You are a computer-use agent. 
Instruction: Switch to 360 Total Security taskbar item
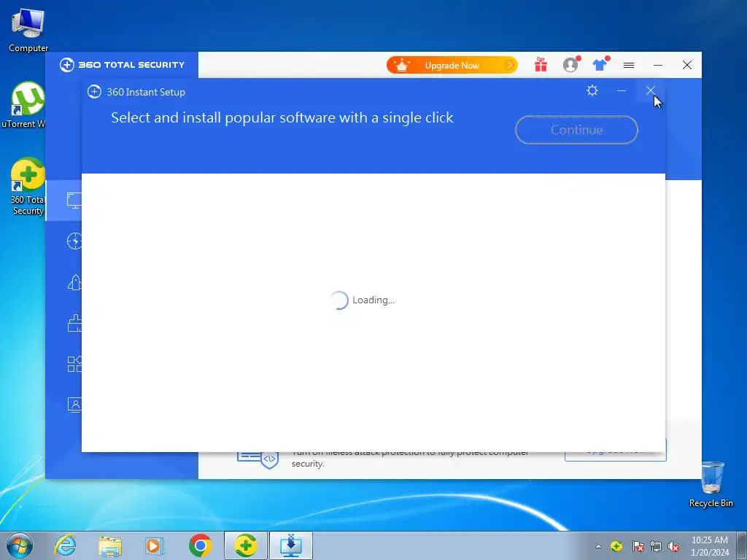coord(246,545)
